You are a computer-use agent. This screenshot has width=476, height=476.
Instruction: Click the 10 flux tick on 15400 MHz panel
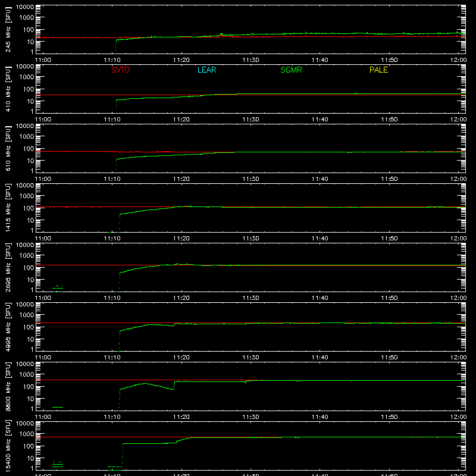30,458
